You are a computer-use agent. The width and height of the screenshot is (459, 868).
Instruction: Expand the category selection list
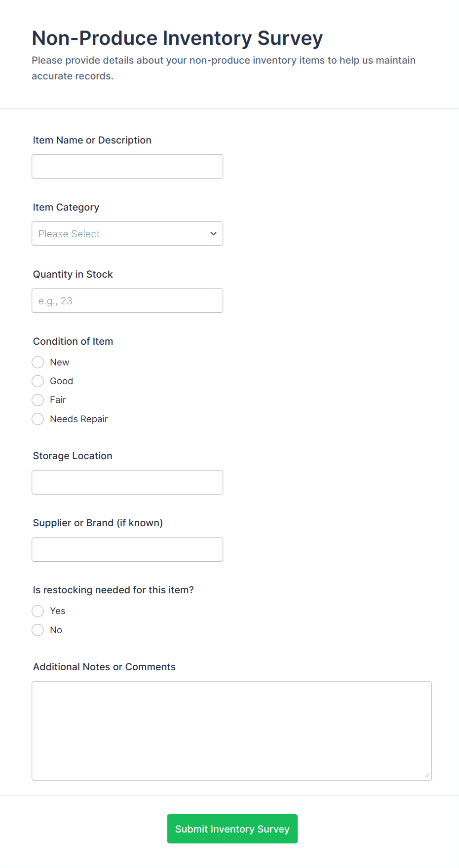(x=127, y=233)
